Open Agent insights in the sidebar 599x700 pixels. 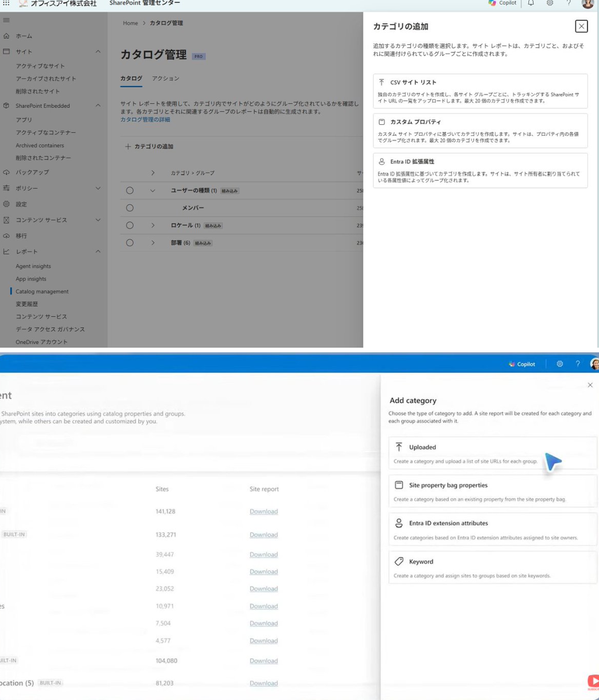tap(33, 266)
